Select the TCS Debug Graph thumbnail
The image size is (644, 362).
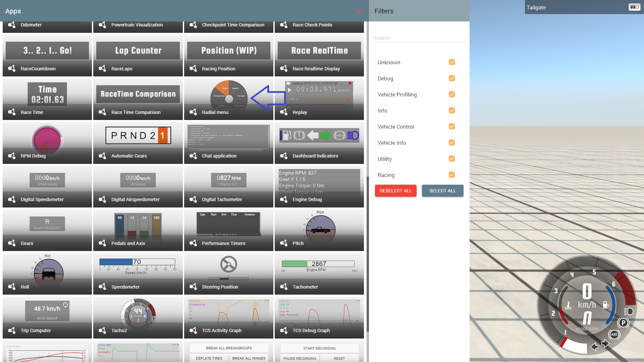(319, 317)
